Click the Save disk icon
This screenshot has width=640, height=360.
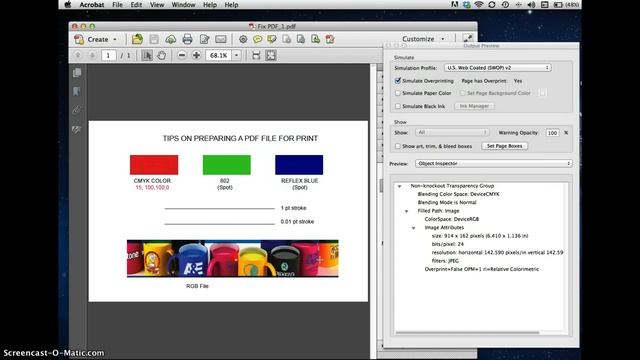[x=154, y=39]
